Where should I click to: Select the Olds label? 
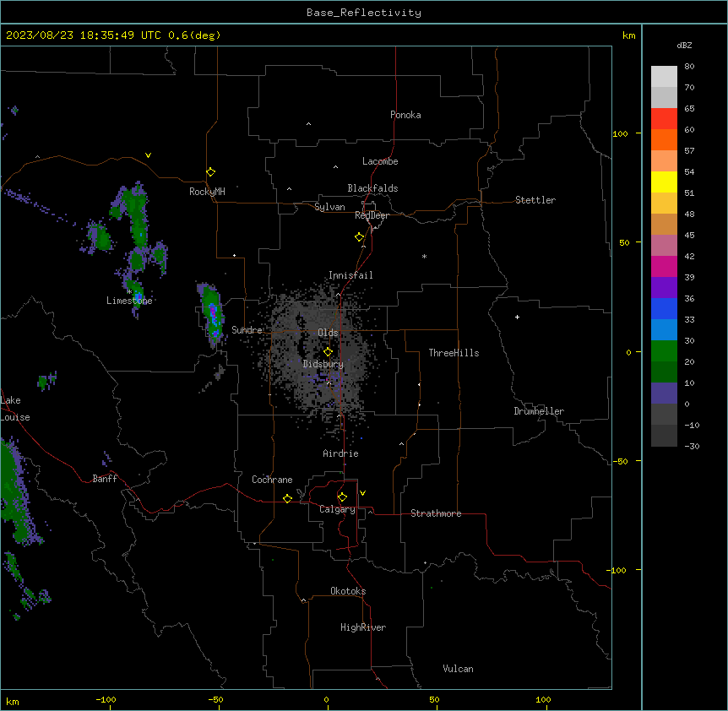328,333
